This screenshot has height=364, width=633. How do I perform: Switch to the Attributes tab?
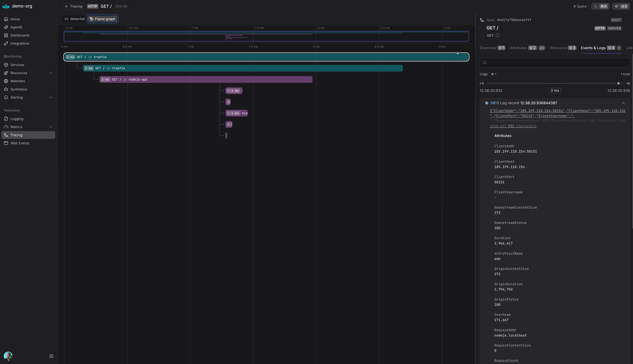click(x=518, y=48)
